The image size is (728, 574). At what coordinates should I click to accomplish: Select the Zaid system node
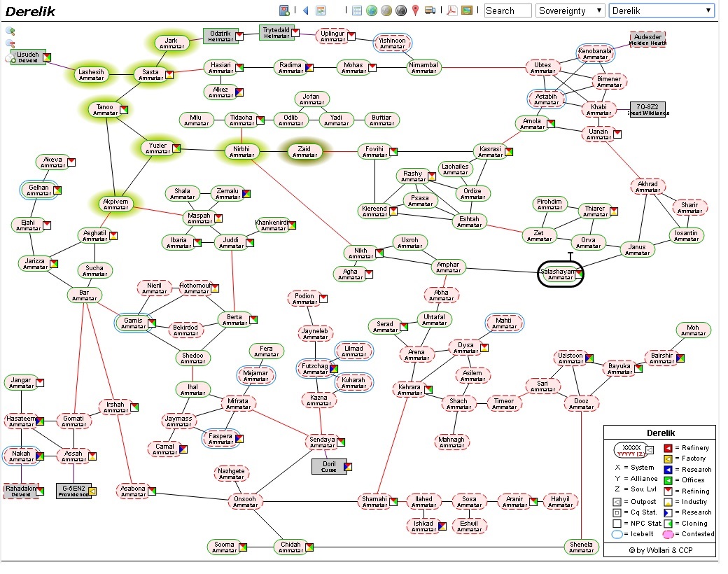pyautogui.click(x=304, y=151)
